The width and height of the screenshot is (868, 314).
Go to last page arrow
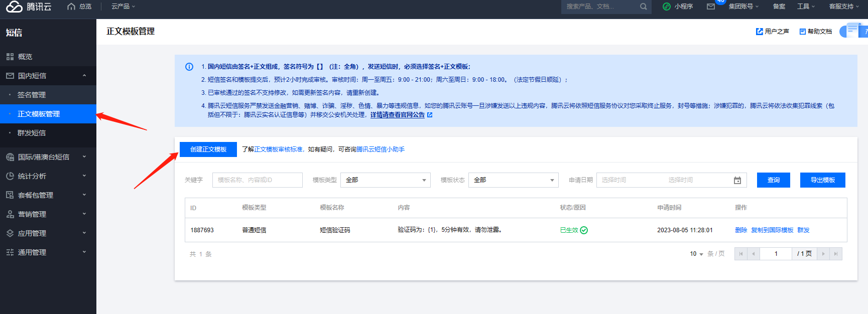[836, 254]
